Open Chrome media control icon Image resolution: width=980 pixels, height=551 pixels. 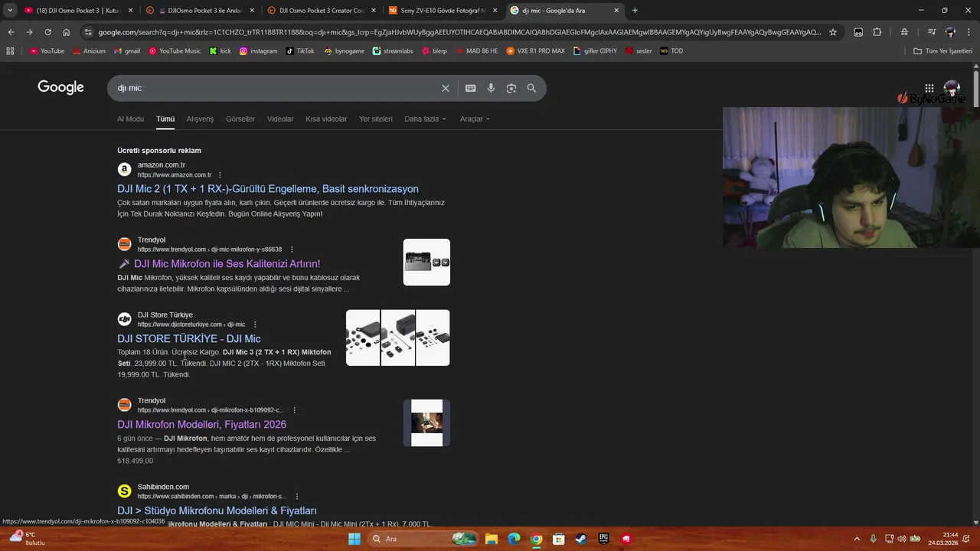pos(931,32)
